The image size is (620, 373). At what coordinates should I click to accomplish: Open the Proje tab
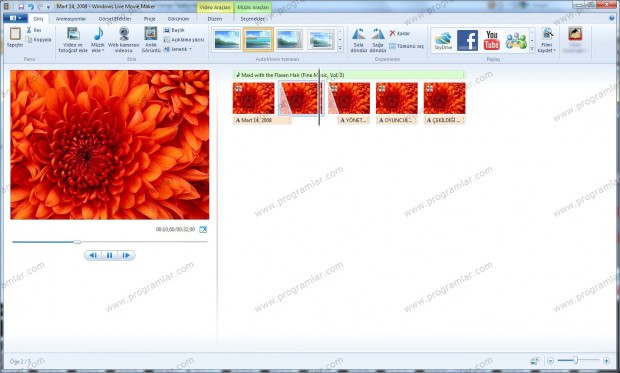pyautogui.click(x=149, y=19)
